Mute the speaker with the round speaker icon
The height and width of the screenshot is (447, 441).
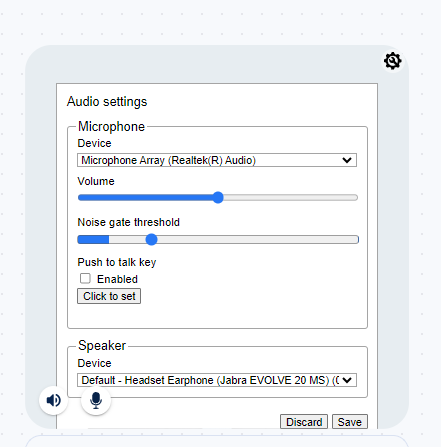(54, 400)
